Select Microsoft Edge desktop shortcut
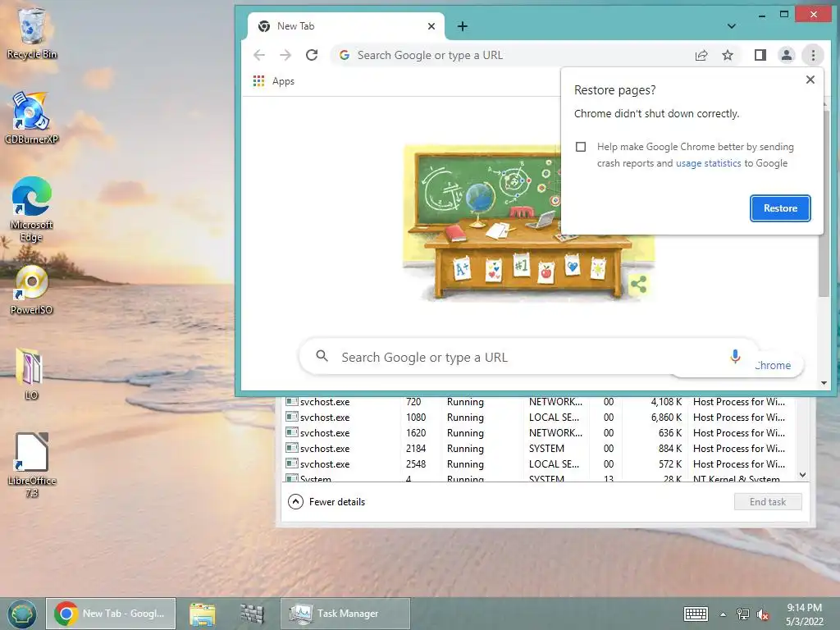The width and height of the screenshot is (840, 630). click(x=32, y=209)
